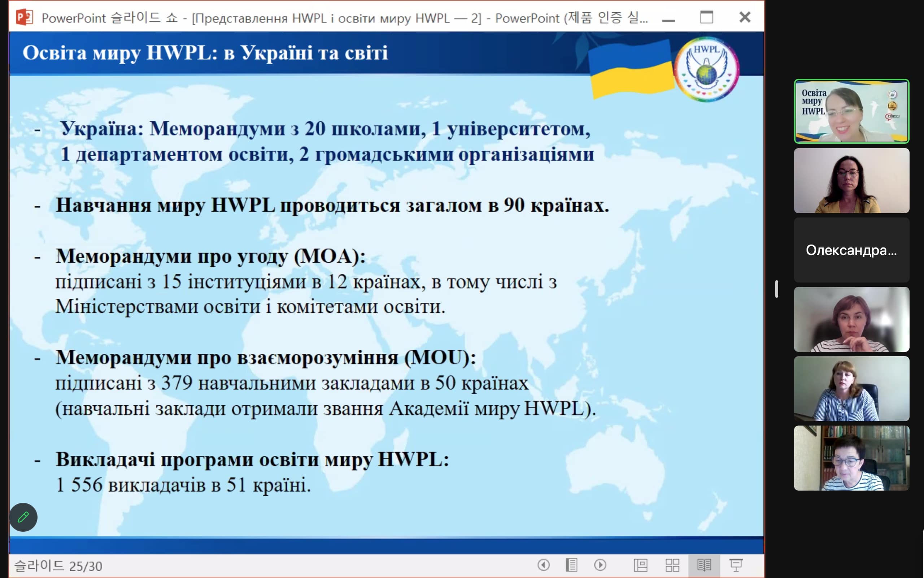Start Slide Show view icon

pos(736,565)
